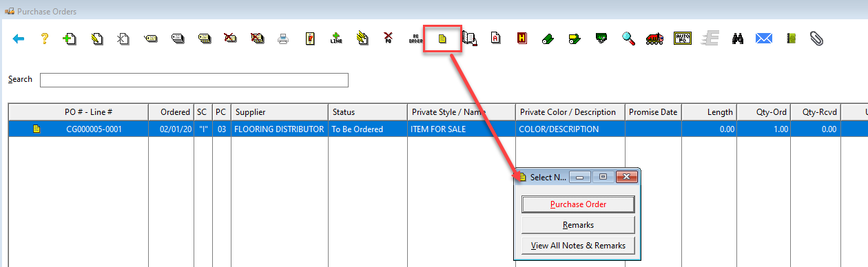
Task: Click the edit document pencil icon
Action: [x=96, y=39]
